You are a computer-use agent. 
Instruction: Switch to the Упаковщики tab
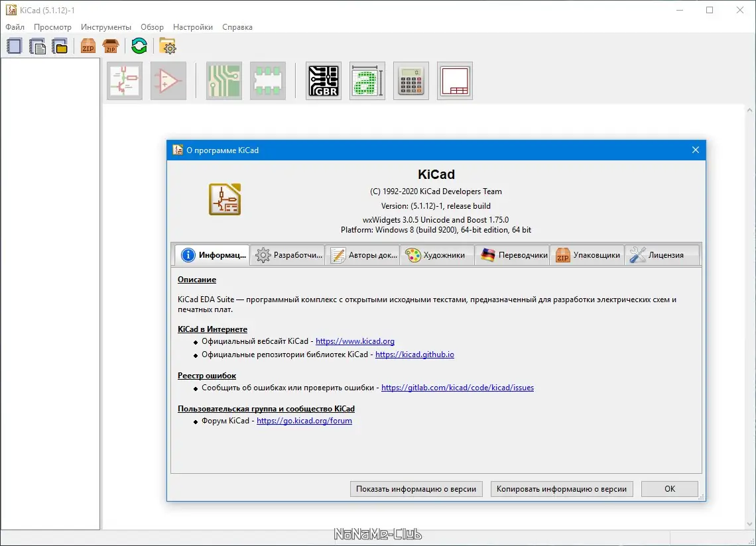[x=588, y=255]
